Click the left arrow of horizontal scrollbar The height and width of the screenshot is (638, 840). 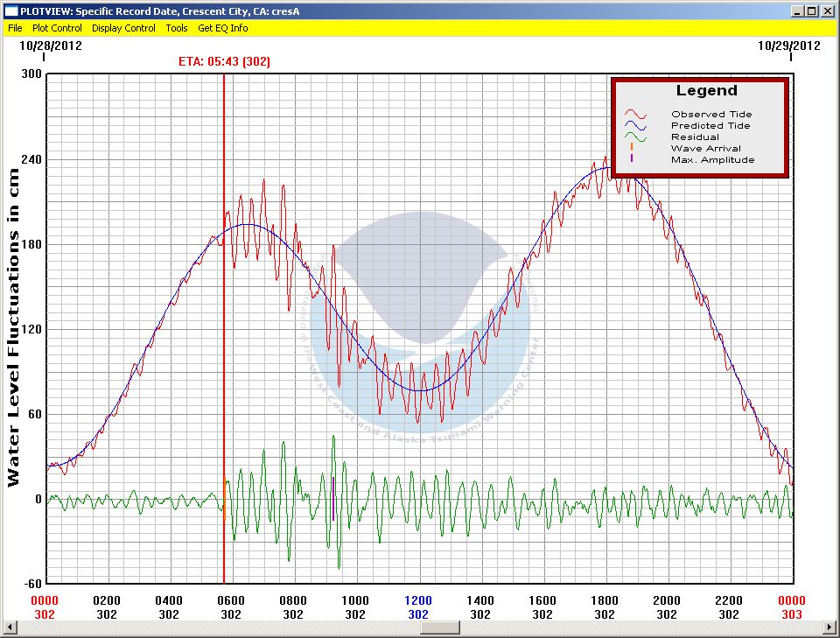[10, 627]
